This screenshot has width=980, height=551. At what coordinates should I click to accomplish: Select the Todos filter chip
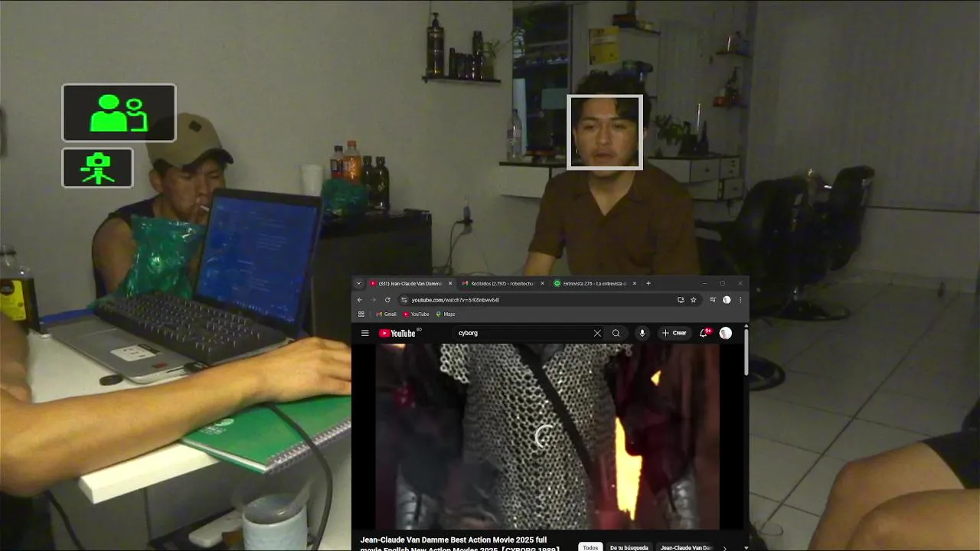coord(590,548)
